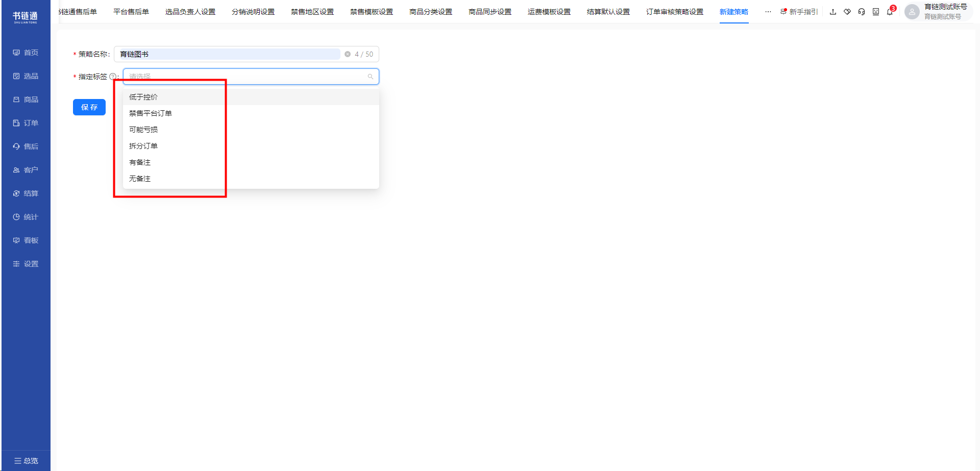Click the search icon in tag selector
This screenshot has width=980, height=471.
(x=371, y=77)
